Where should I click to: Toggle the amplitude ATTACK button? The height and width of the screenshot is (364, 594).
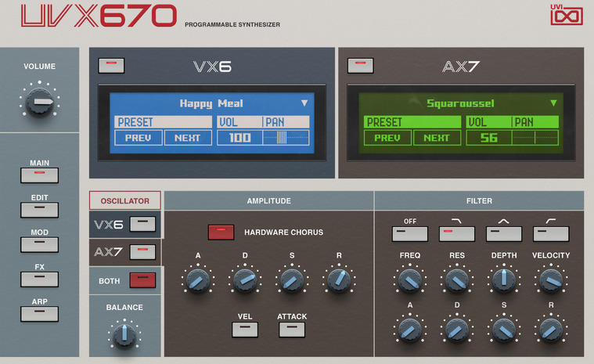(292, 330)
